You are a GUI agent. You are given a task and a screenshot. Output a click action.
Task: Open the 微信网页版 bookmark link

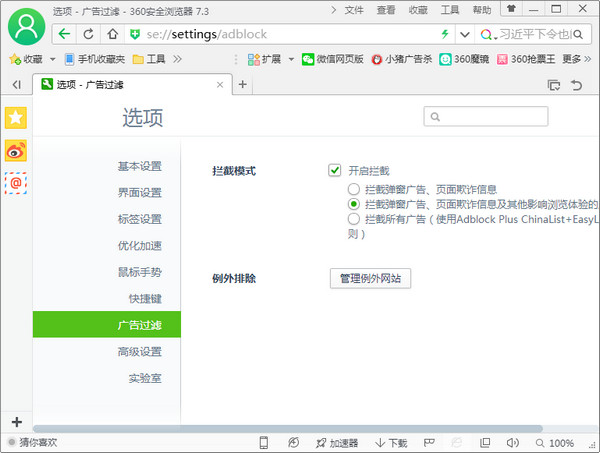[x=332, y=59]
